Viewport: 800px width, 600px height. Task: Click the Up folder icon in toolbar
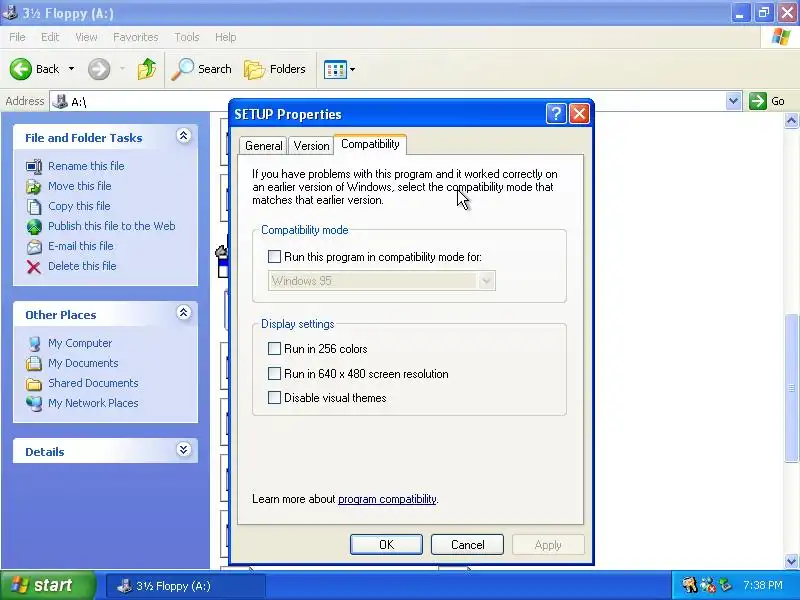(x=147, y=69)
